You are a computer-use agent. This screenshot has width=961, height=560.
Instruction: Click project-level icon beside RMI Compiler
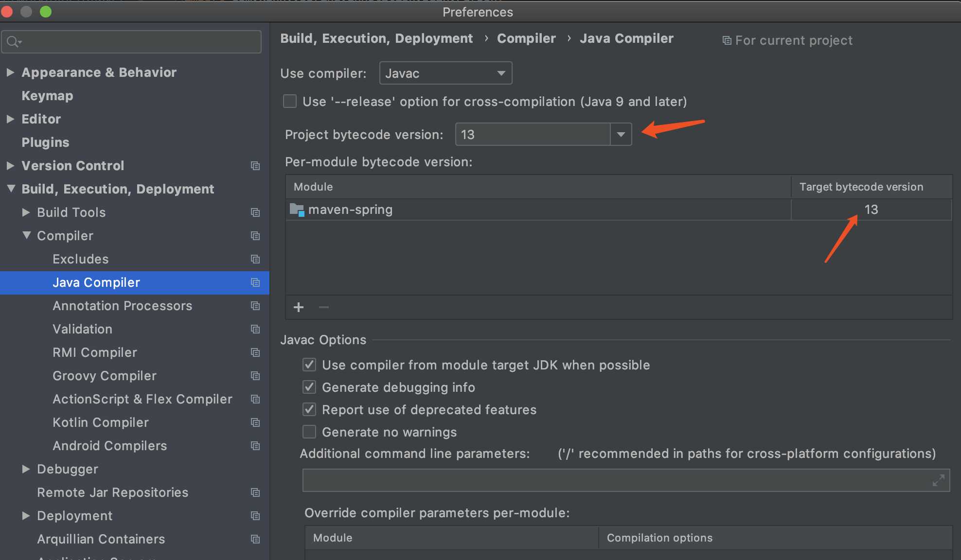pyautogui.click(x=255, y=352)
